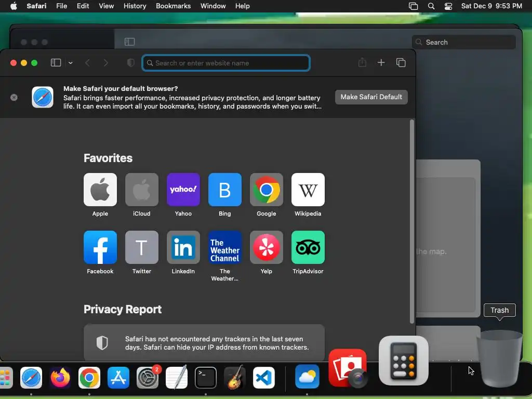The width and height of the screenshot is (532, 399).
Task: Open the File menu
Action: point(61,6)
